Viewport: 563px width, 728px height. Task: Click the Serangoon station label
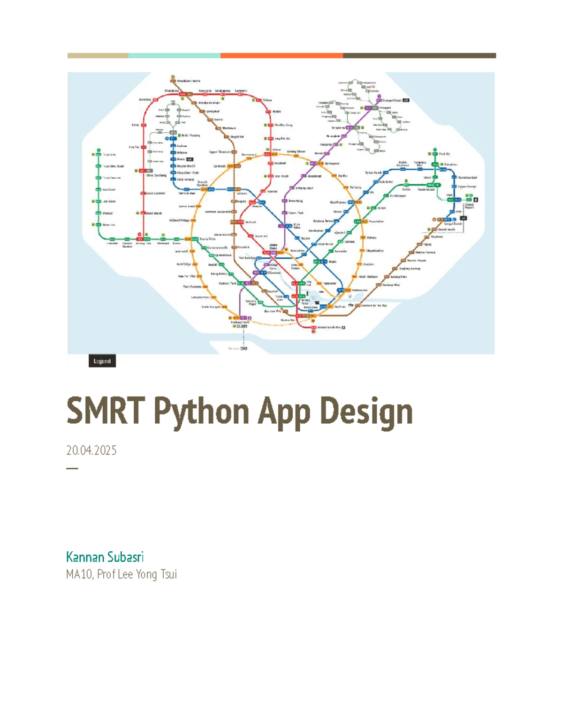pos(332,163)
